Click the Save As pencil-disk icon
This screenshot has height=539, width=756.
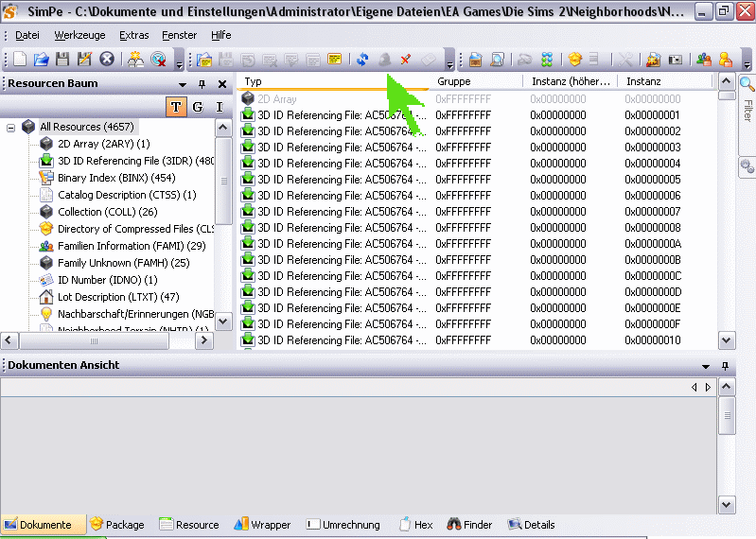coord(84,60)
